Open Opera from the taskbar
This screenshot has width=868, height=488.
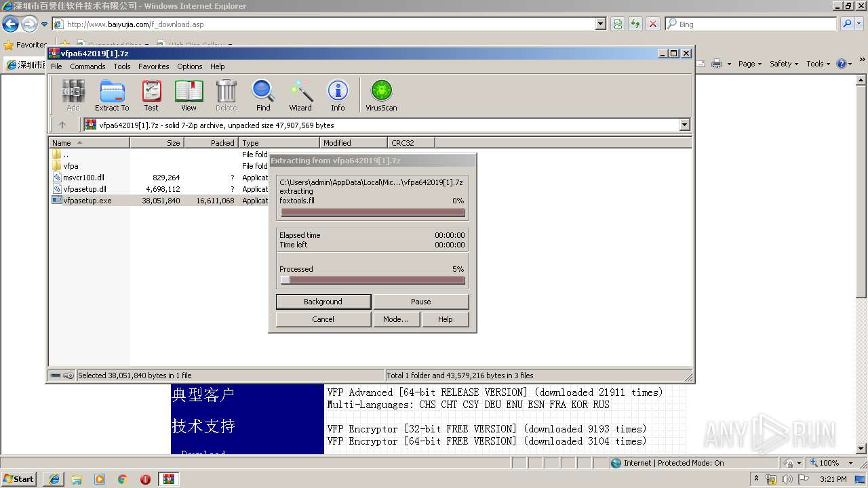click(145, 479)
